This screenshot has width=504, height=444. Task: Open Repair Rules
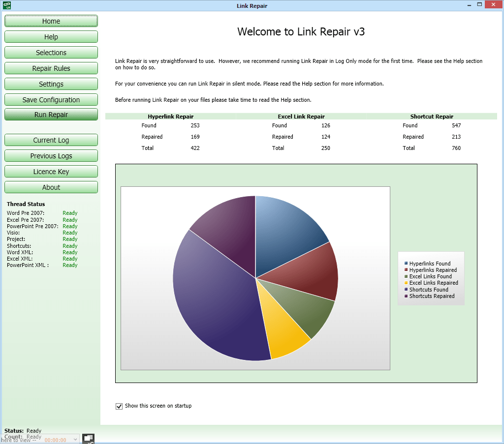51,68
